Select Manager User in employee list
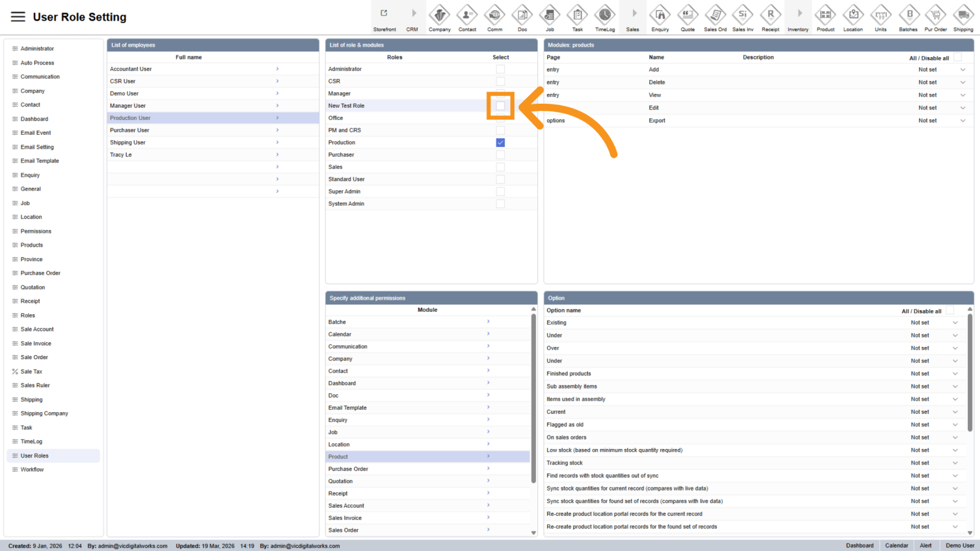The height and width of the screenshot is (551, 980). coord(128,106)
